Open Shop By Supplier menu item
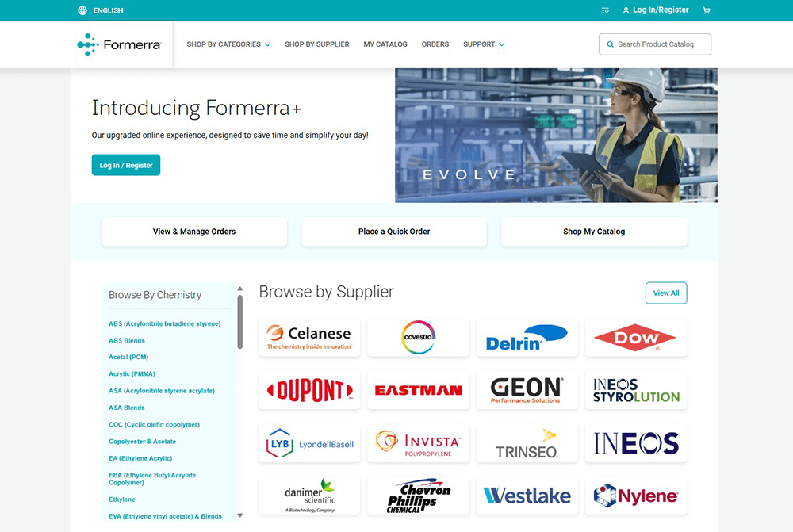Image resolution: width=793 pixels, height=532 pixels. pyautogui.click(x=317, y=44)
